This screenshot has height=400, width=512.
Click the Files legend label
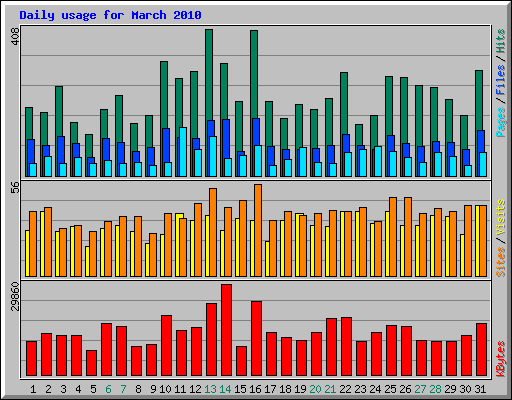point(501,79)
